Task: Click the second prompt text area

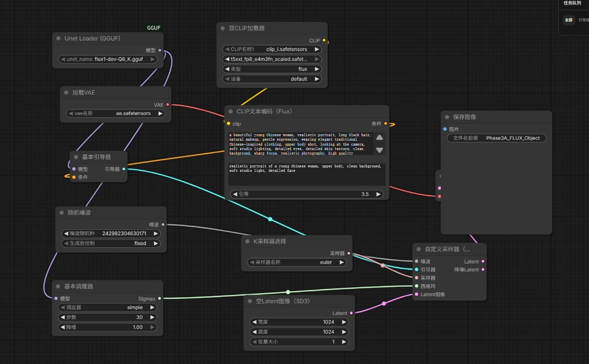Action: (307, 174)
